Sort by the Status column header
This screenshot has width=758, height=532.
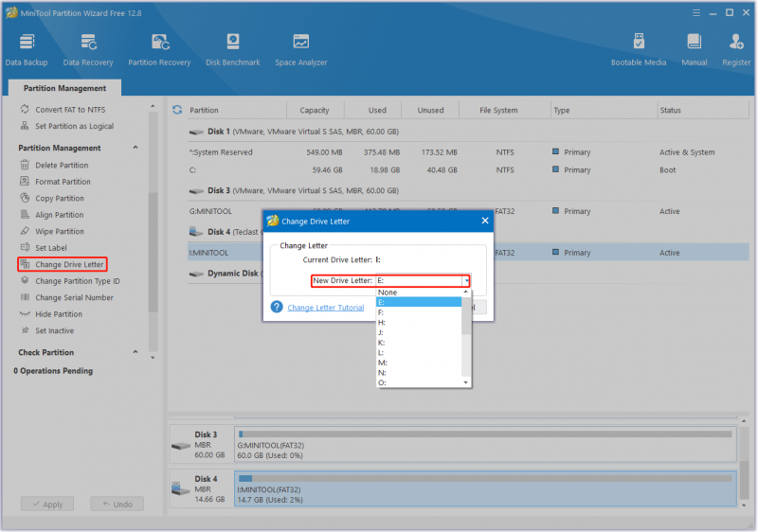pos(670,110)
